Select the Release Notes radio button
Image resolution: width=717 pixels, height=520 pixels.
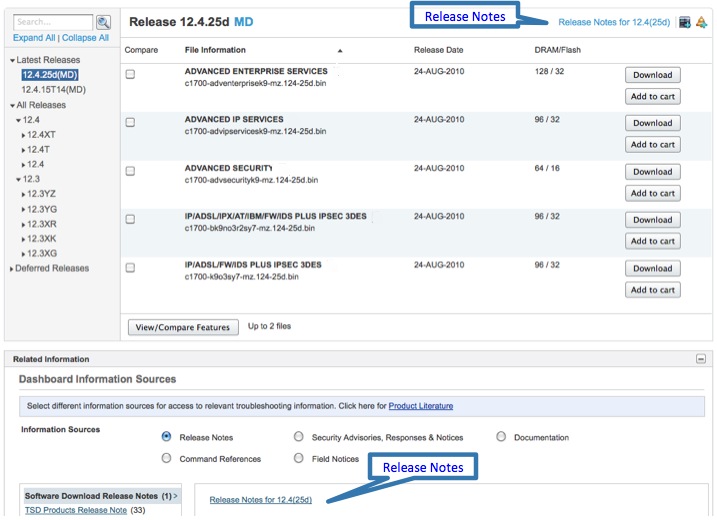tap(166, 437)
